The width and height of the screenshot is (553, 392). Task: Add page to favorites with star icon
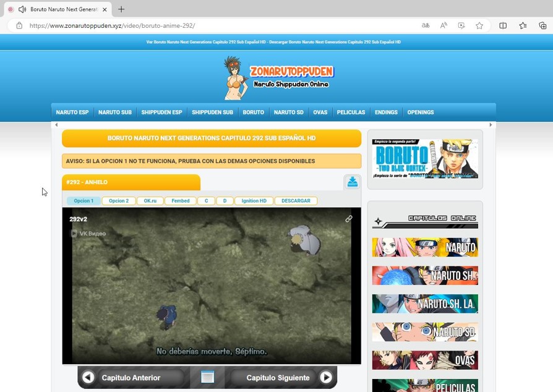pos(479,25)
